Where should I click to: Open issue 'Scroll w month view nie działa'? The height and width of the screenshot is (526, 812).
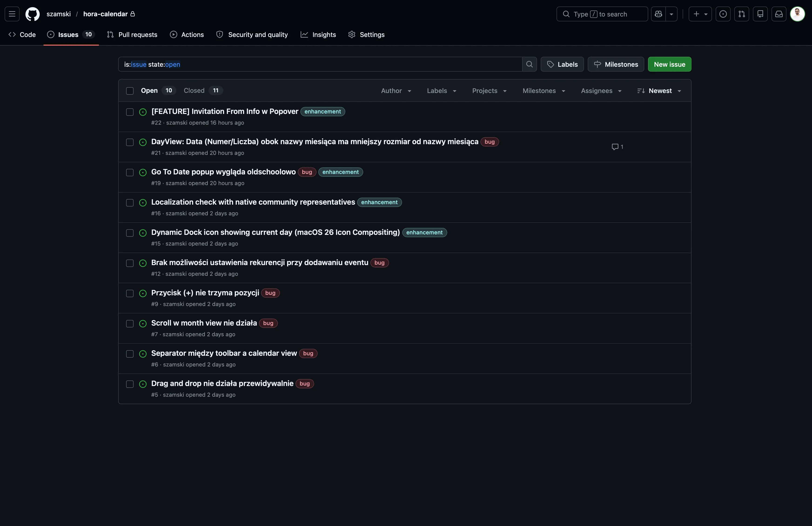click(204, 323)
